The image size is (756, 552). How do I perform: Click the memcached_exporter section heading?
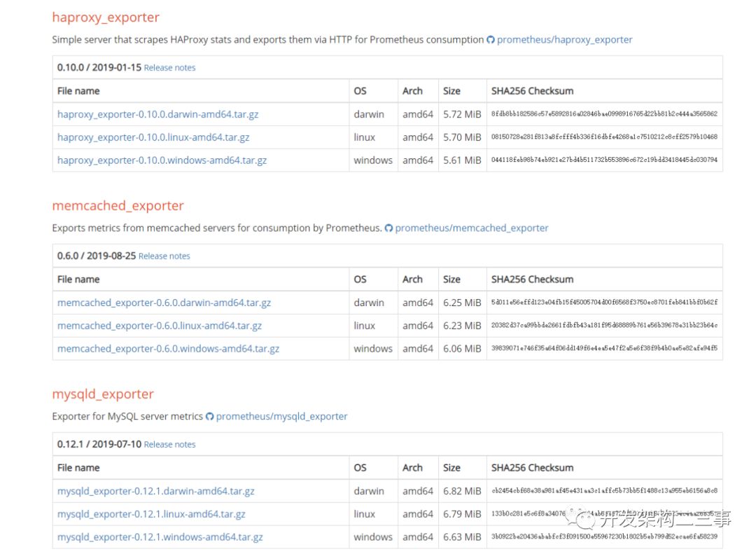(x=118, y=206)
